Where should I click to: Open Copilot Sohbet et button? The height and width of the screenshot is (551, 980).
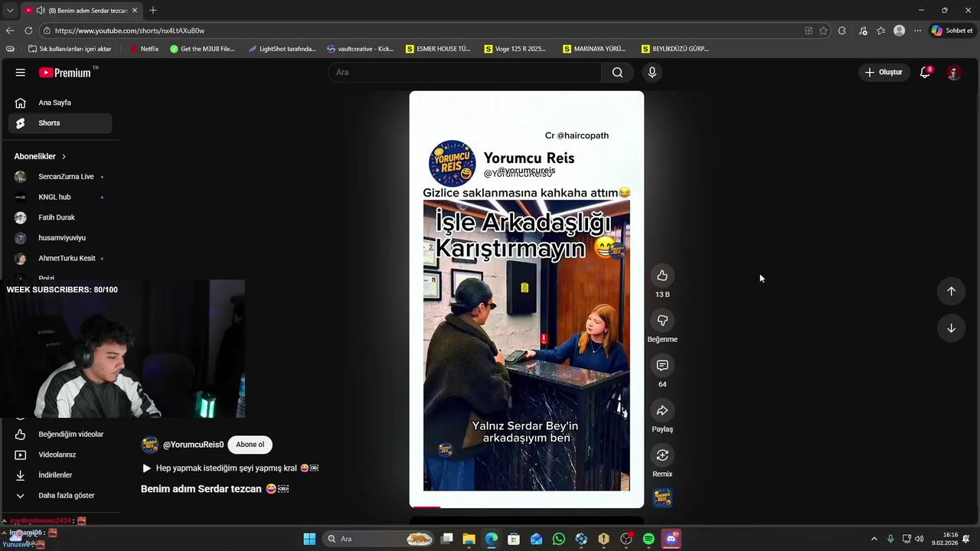tap(952, 31)
